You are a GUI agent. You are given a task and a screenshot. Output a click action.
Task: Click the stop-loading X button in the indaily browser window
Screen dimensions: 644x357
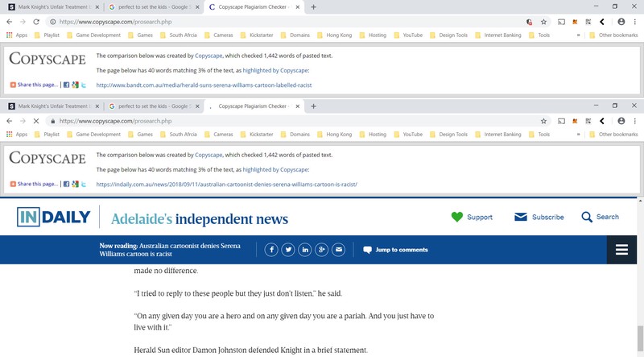36,121
